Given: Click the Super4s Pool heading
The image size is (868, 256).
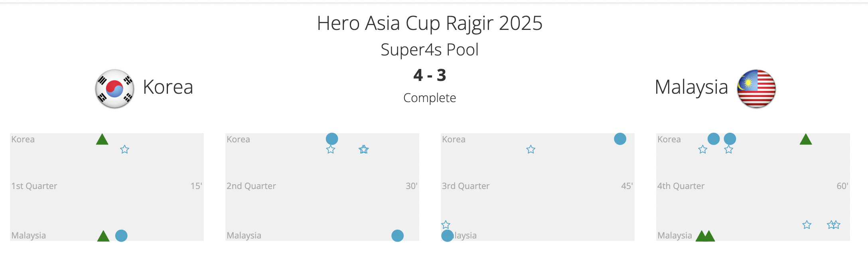Looking at the screenshot, I should (430, 50).
